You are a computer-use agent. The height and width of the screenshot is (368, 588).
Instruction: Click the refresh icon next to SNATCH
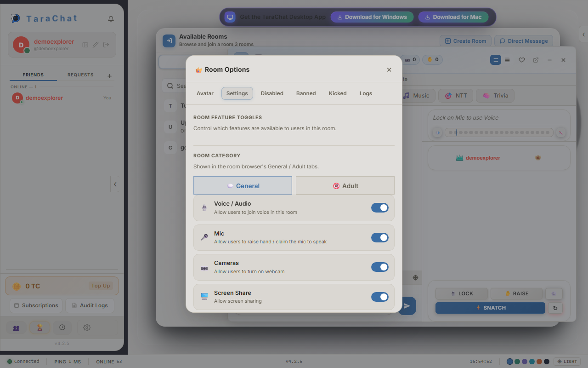tap(555, 308)
